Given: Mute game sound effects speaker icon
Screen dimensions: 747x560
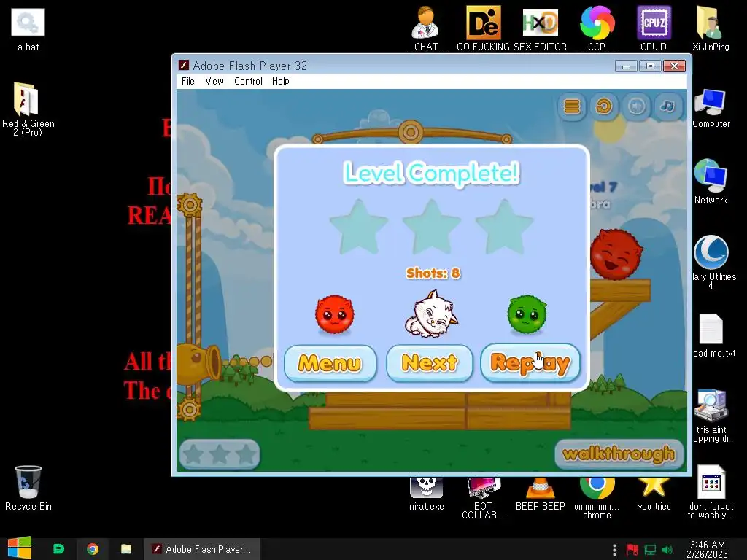Looking at the screenshot, I should point(636,106).
